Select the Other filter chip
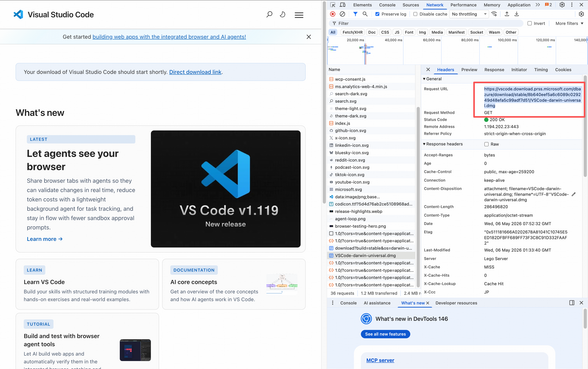The image size is (588, 369). (511, 32)
